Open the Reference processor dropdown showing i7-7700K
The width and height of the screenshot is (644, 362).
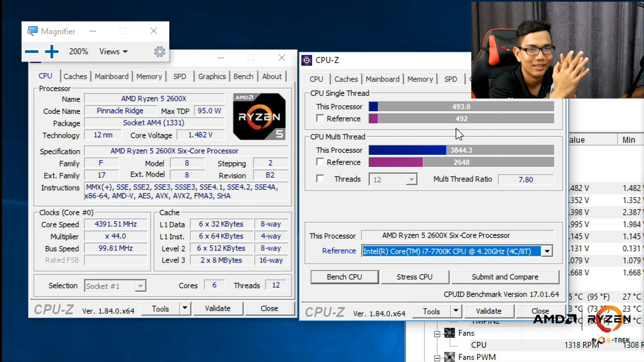[547, 251]
